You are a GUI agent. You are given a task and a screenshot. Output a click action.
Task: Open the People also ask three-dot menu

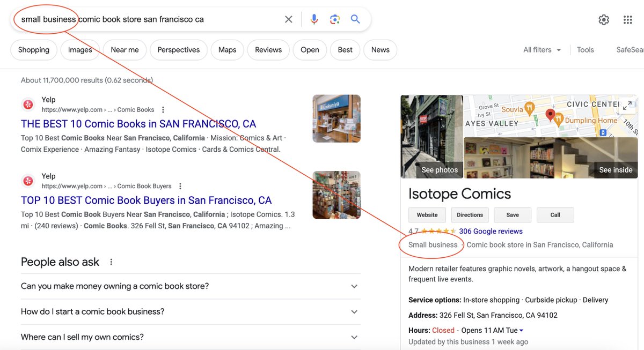coord(112,262)
